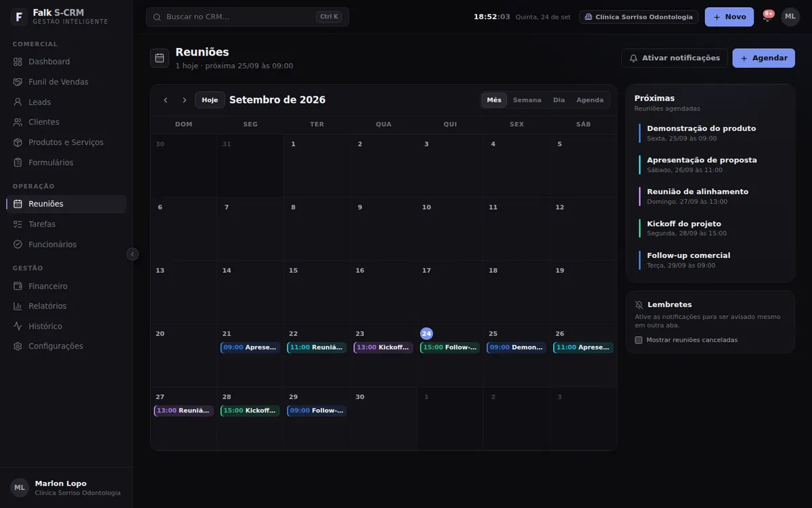Open Demonstração do produto in Próximas list

(710, 133)
